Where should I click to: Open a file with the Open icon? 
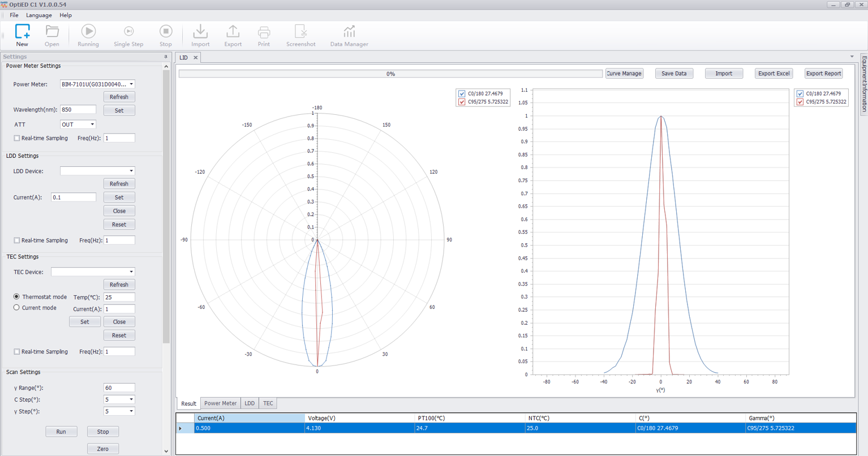point(51,32)
